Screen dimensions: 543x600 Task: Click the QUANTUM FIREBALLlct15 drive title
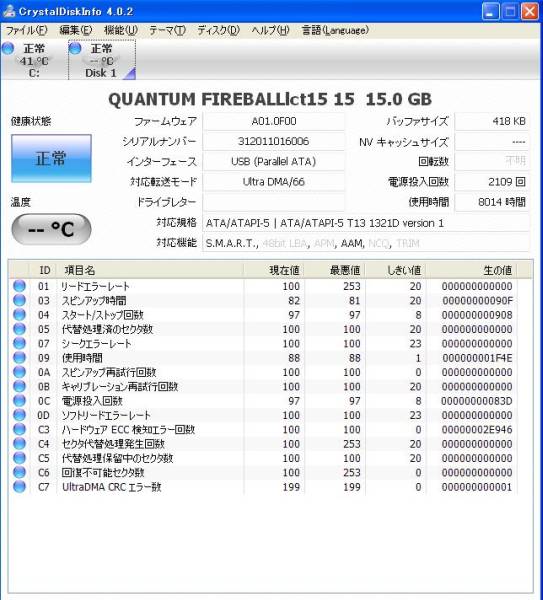(270, 99)
